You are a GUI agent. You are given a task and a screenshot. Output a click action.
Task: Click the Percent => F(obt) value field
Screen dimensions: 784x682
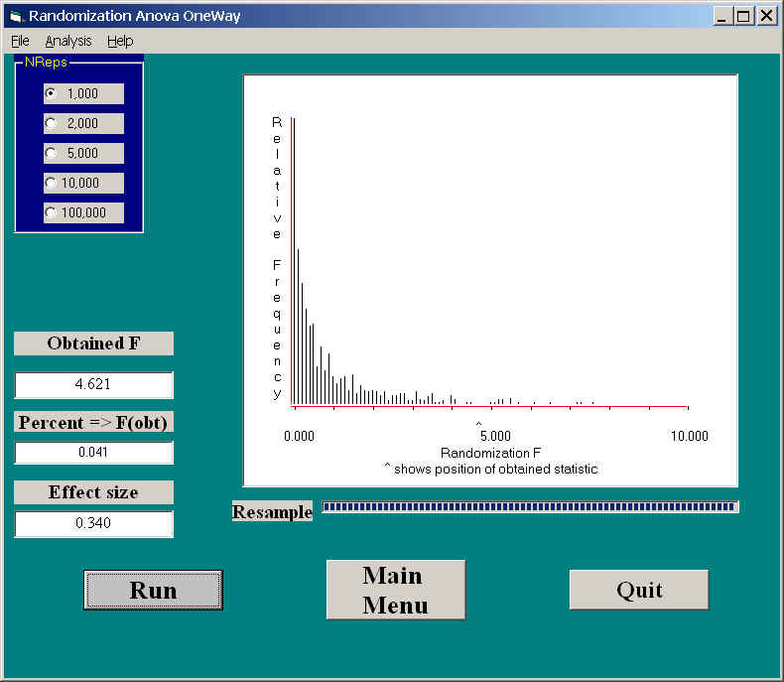coord(93,453)
